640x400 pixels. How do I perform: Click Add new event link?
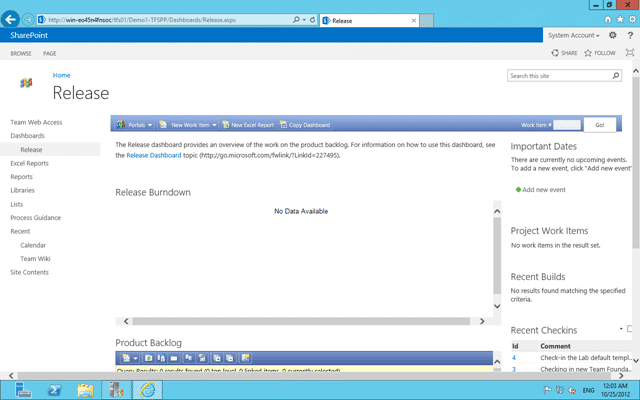pyautogui.click(x=544, y=189)
